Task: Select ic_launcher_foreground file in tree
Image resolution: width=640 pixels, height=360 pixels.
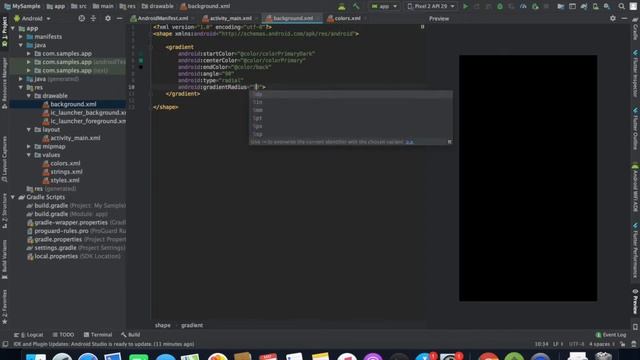Action: coord(84,121)
